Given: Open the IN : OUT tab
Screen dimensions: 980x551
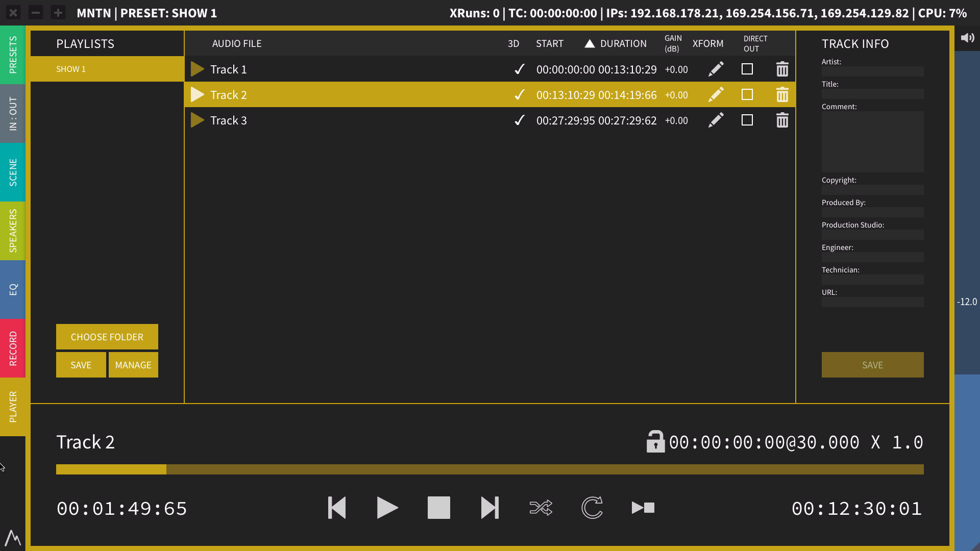Looking at the screenshot, I should [x=13, y=113].
